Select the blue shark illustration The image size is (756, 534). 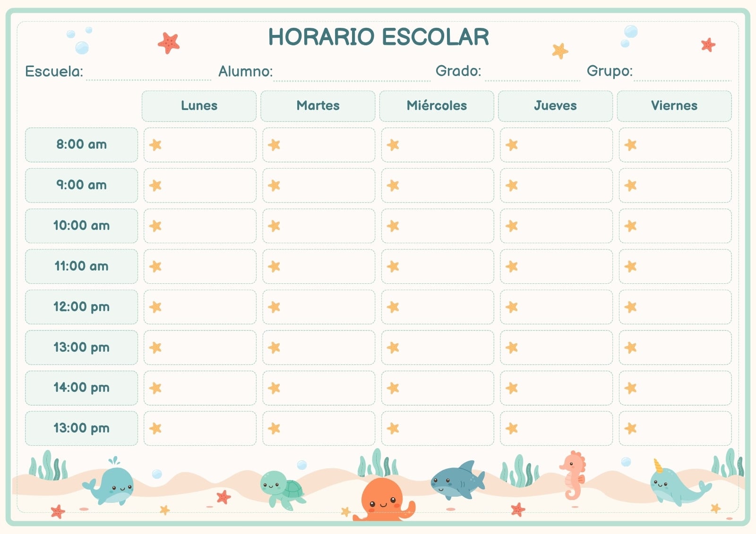[457, 481]
